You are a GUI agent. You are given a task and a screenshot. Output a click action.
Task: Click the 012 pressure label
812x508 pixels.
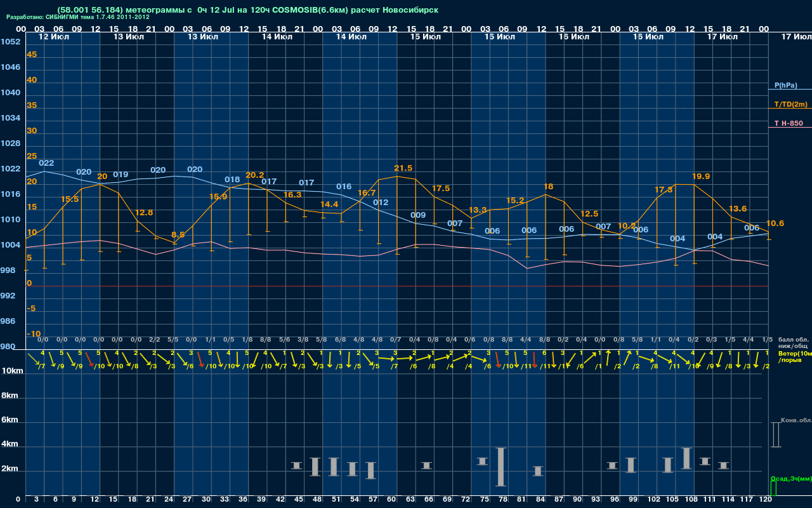(x=381, y=203)
